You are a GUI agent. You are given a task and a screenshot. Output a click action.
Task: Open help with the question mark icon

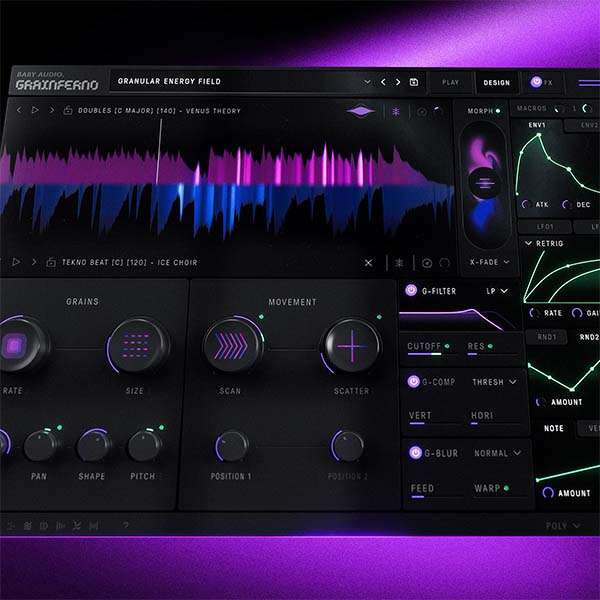tap(126, 525)
